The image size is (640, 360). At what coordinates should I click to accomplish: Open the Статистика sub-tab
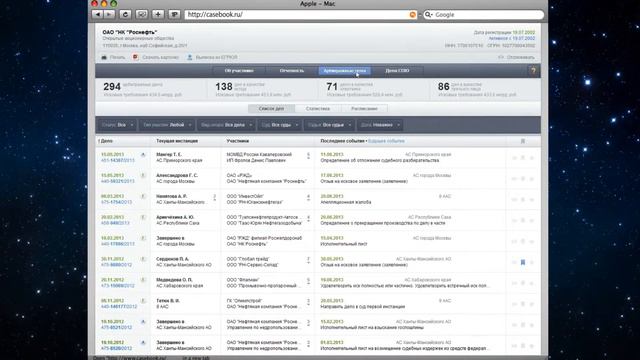pyautogui.click(x=318, y=109)
